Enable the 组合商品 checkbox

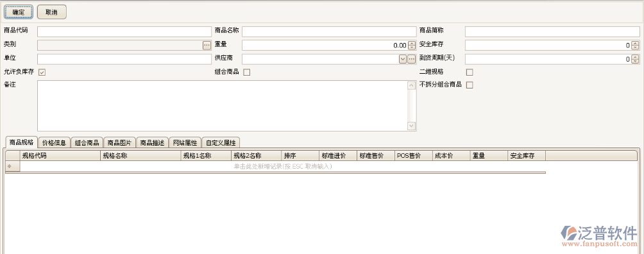[247, 72]
